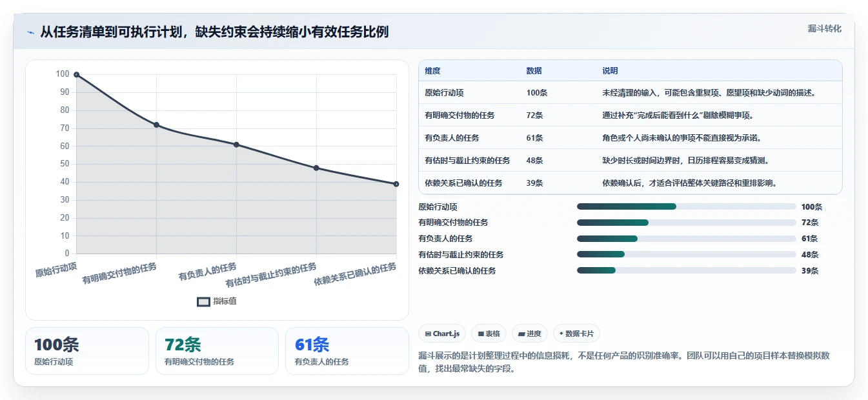This screenshot has height=400, width=868.
Task: Click the 表格 tag chip
Action: coord(489,334)
